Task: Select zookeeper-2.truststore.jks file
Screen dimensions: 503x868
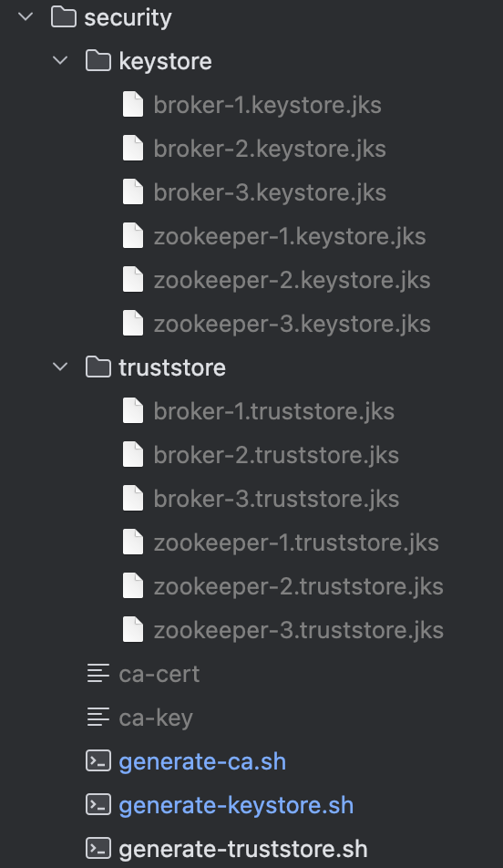Action: [298, 587]
